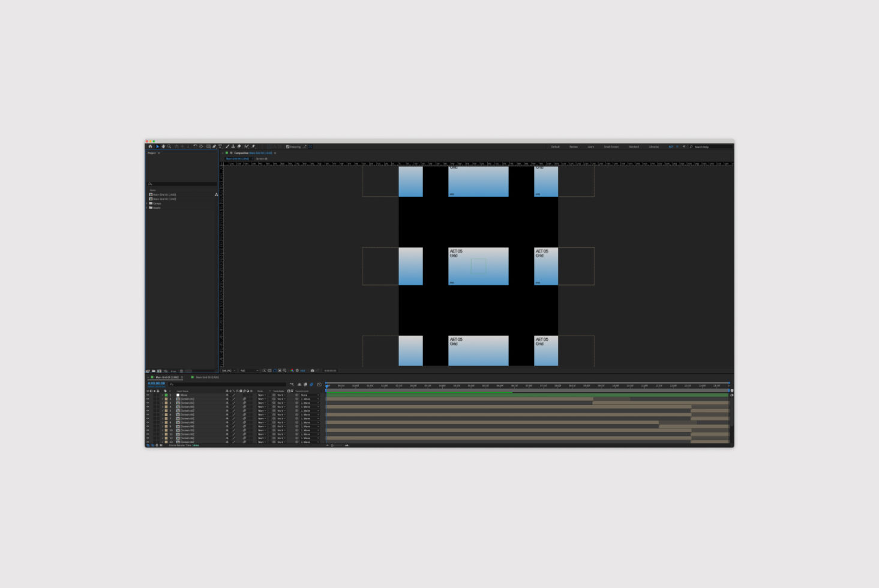Click the timeline layer search field
The height and width of the screenshot is (588, 879).
(x=227, y=385)
